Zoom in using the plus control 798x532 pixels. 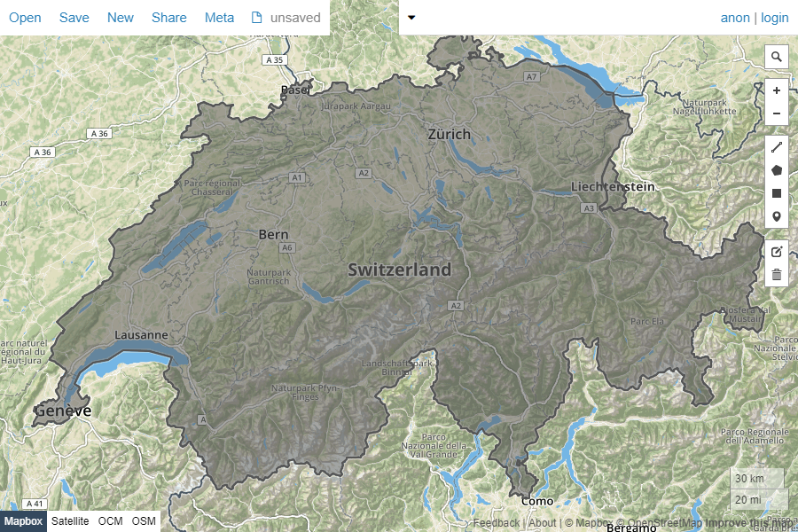[x=776, y=90]
